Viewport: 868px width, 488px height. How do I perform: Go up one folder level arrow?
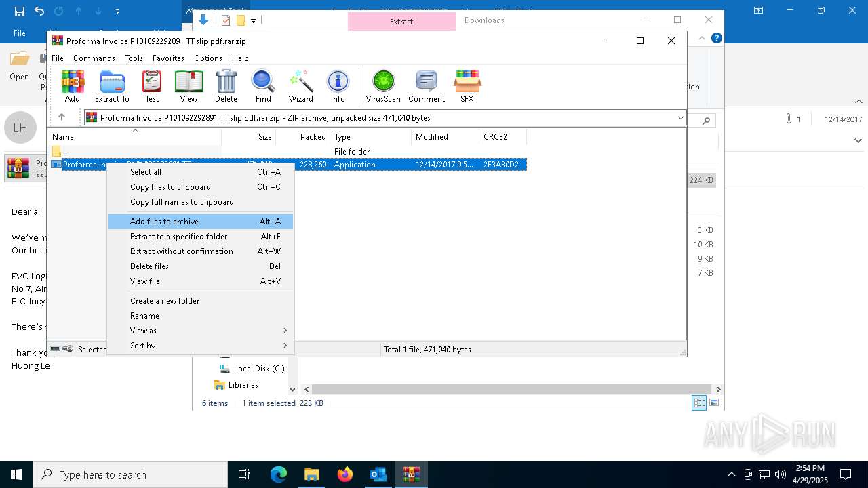tap(62, 117)
